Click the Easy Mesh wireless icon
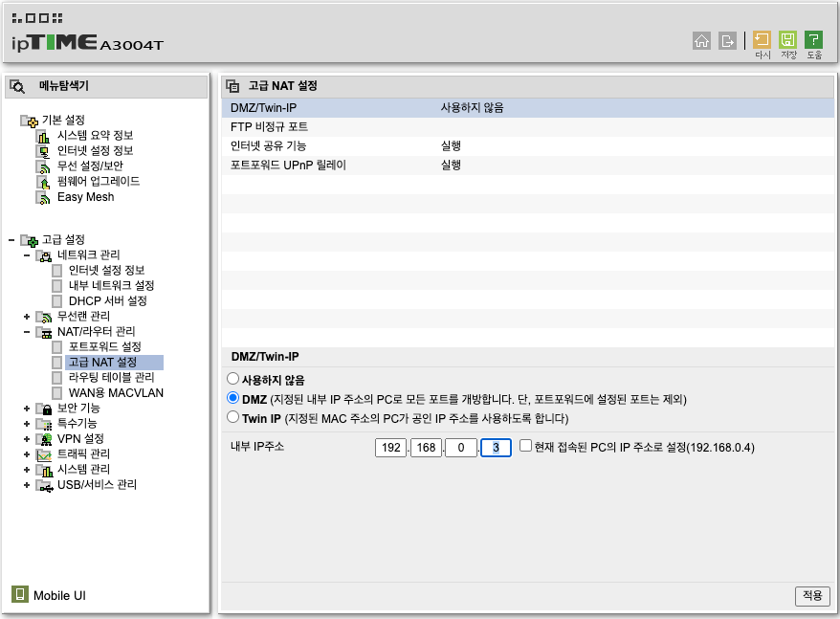The height and width of the screenshot is (619, 840). tap(43, 198)
